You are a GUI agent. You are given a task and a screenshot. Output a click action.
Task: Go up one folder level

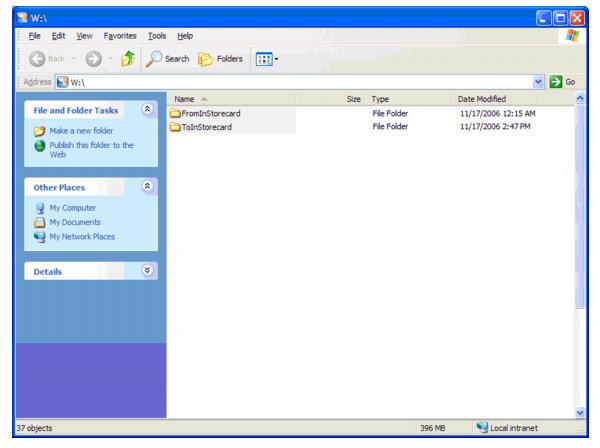coord(128,59)
